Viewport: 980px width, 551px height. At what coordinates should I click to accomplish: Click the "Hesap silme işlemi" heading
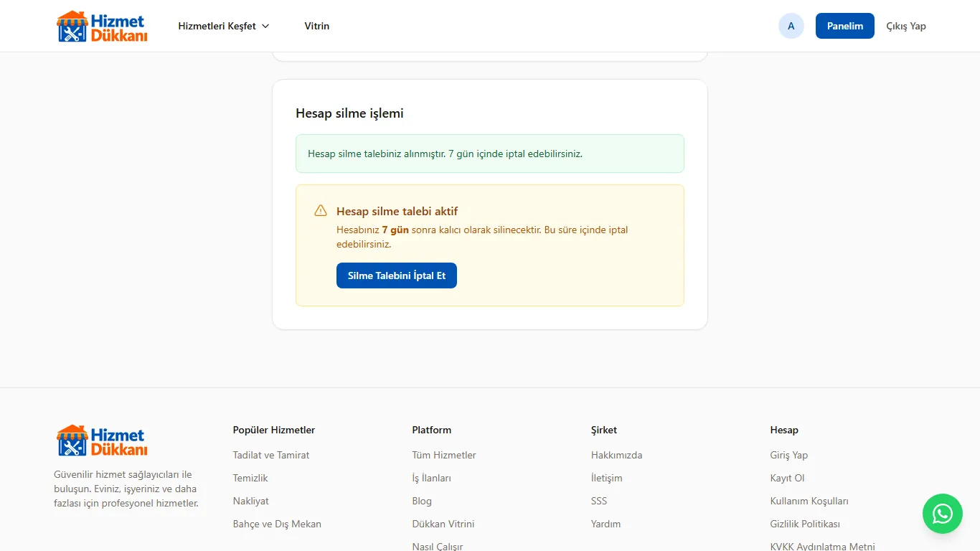349,113
